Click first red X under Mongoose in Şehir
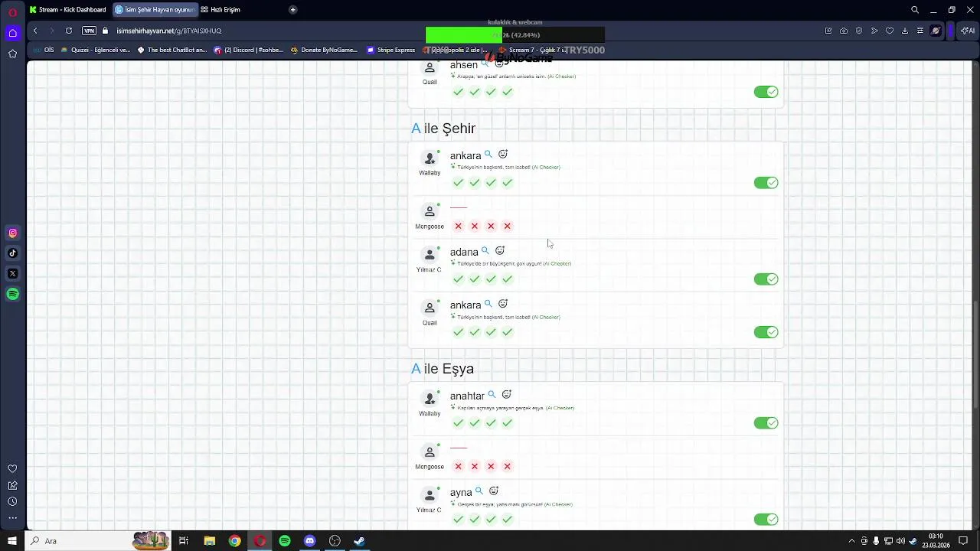Screen dimensions: 980x551 458,226
